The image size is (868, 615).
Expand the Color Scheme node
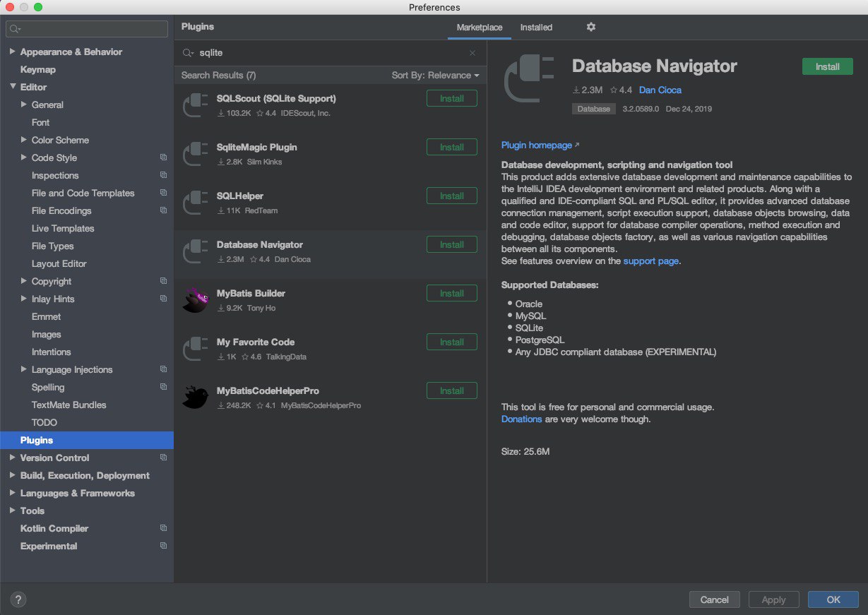[24, 140]
